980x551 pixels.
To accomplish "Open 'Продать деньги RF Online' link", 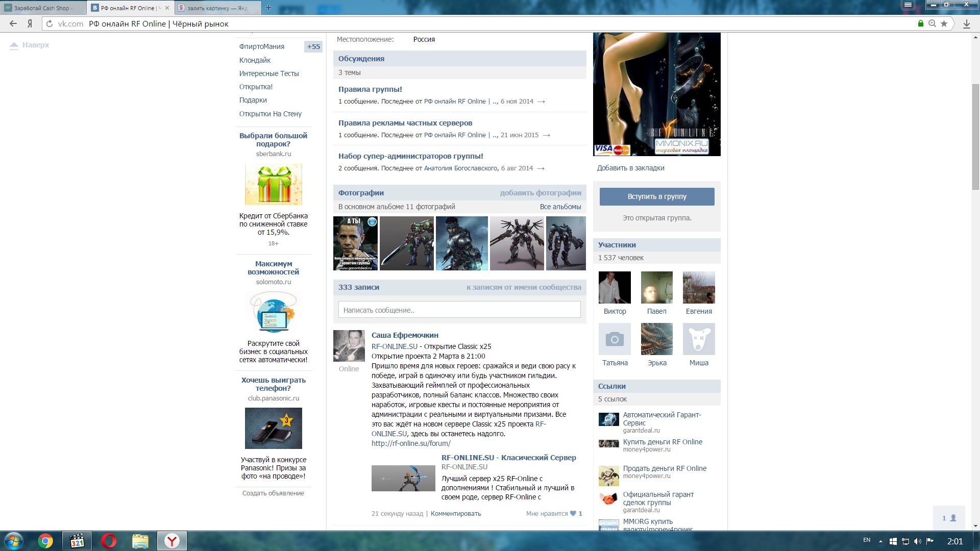I will [665, 468].
